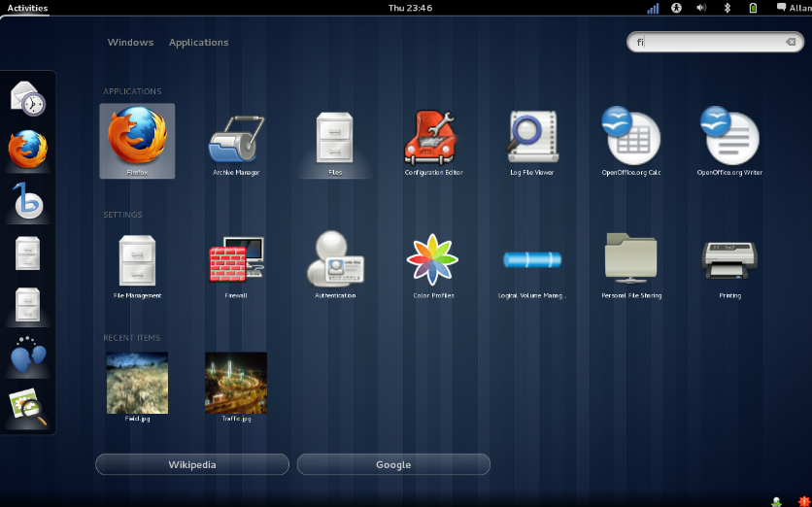Open Archive Manager application

coord(236,141)
